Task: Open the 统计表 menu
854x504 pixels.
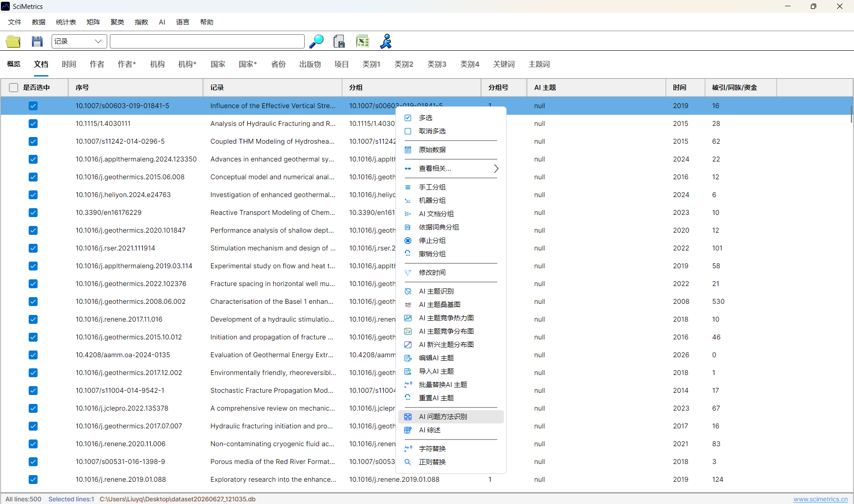Action: click(x=66, y=22)
